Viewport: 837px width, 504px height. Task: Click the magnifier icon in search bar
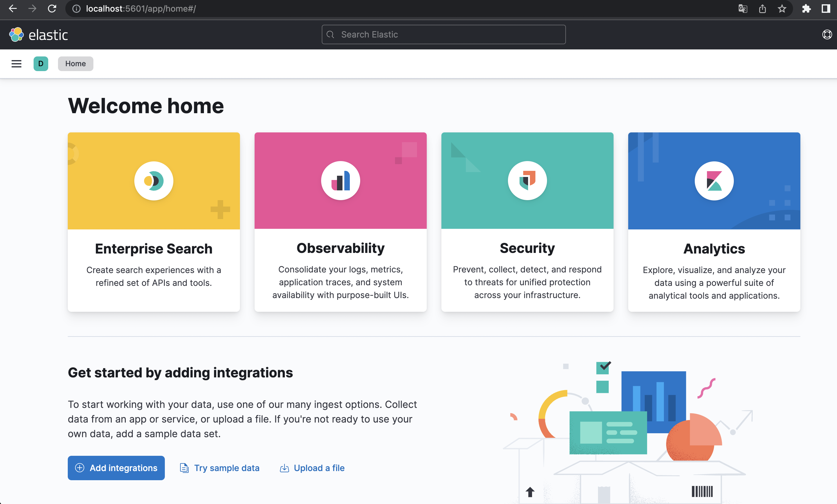coord(330,34)
